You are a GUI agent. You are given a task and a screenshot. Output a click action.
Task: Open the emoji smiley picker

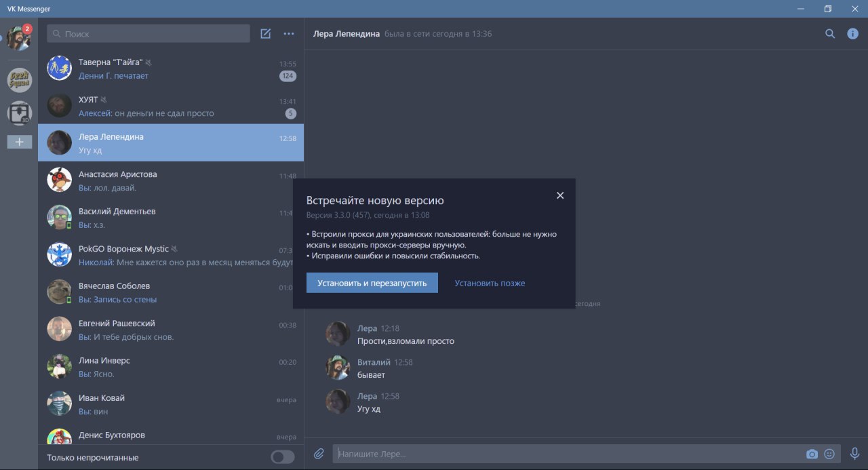tap(829, 454)
